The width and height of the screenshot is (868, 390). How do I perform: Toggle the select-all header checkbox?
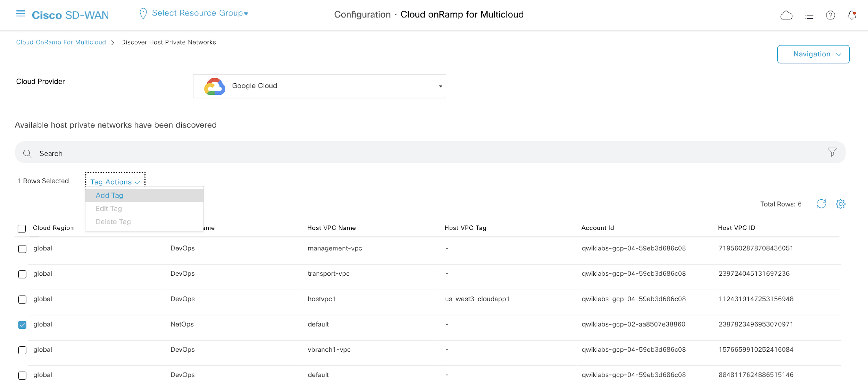pos(22,229)
